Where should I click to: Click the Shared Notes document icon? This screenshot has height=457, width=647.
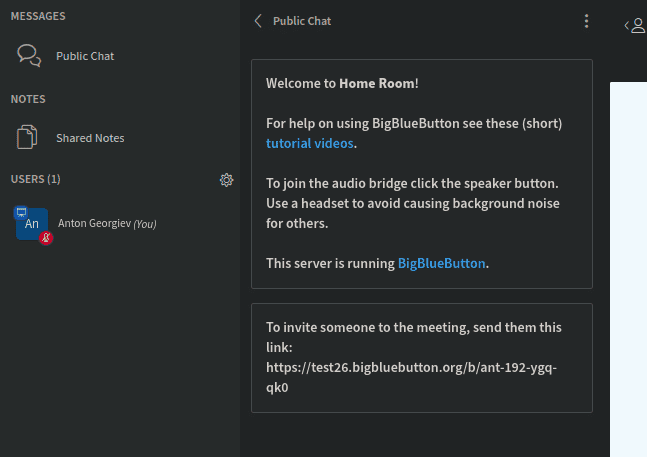tap(27, 137)
